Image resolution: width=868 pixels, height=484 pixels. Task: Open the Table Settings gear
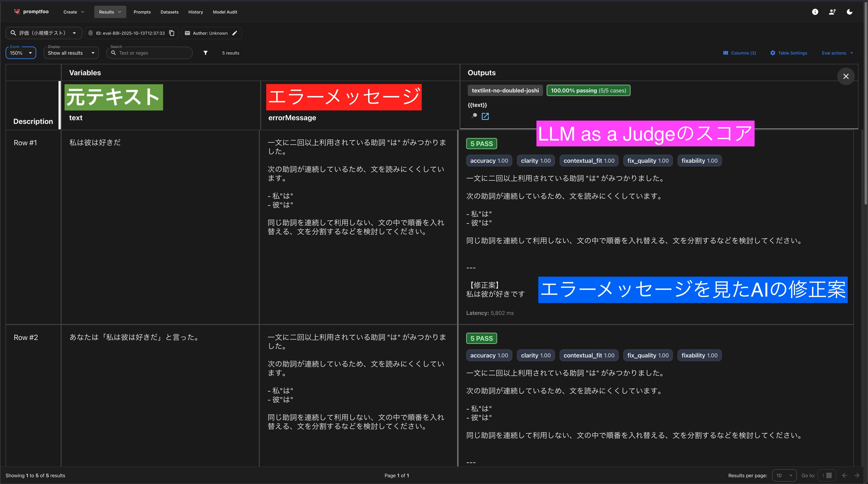click(788, 53)
